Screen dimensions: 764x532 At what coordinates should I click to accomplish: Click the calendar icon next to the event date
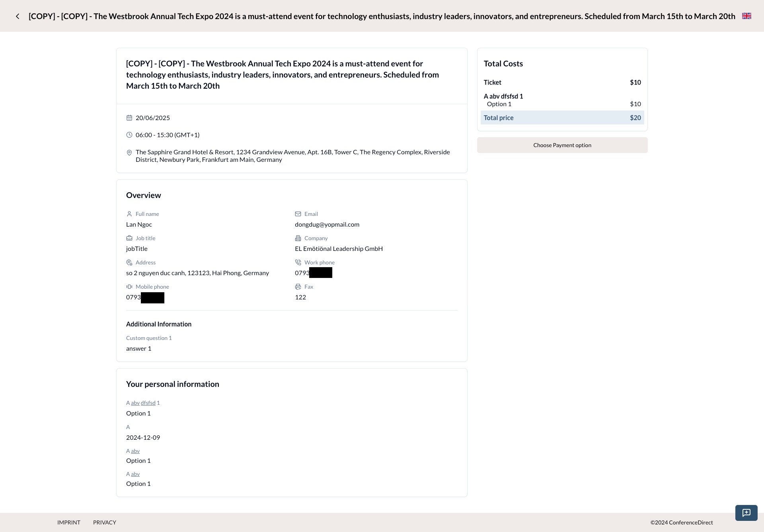(x=129, y=118)
